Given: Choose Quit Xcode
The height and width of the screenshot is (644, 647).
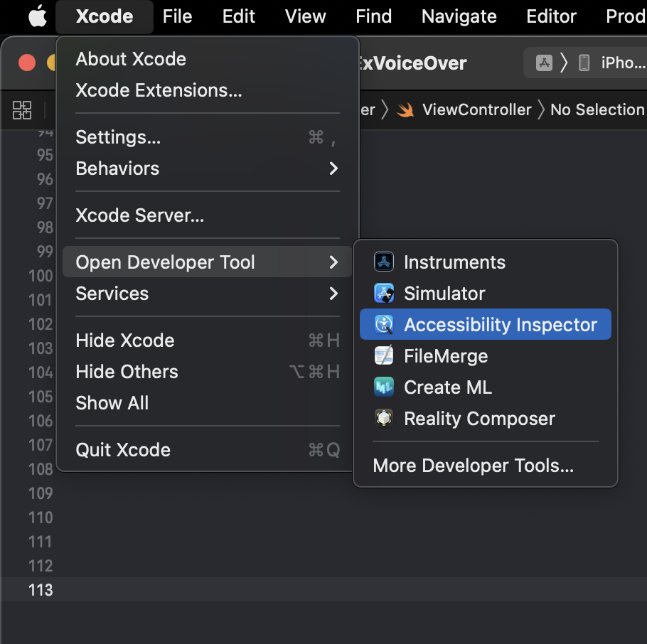Looking at the screenshot, I should [208, 450].
